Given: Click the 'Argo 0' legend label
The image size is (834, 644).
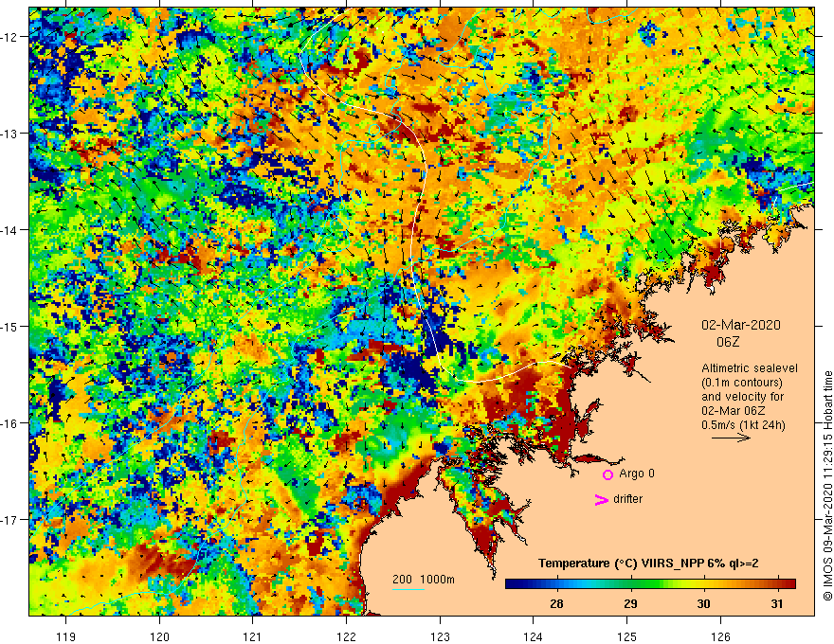Looking at the screenshot, I should [637, 474].
